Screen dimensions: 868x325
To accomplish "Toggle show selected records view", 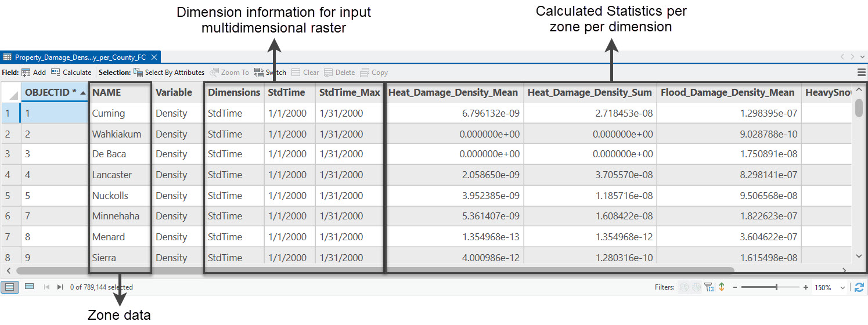I will click(x=29, y=287).
